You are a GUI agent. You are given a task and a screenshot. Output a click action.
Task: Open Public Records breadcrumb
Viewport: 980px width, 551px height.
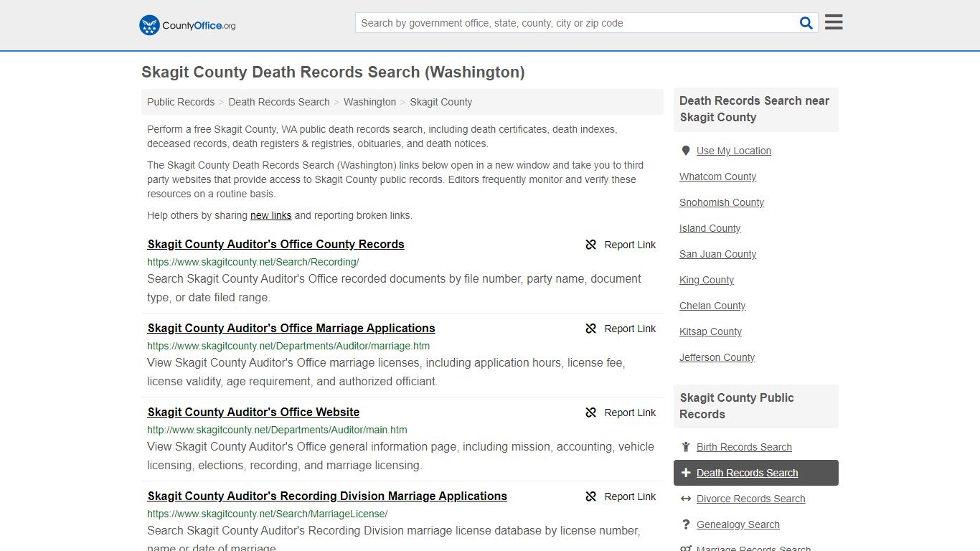pos(181,102)
